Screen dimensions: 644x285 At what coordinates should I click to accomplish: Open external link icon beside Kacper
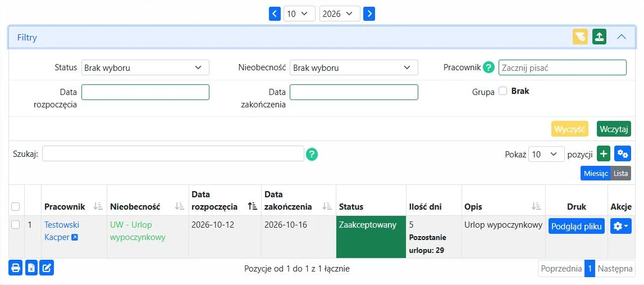coord(74,237)
